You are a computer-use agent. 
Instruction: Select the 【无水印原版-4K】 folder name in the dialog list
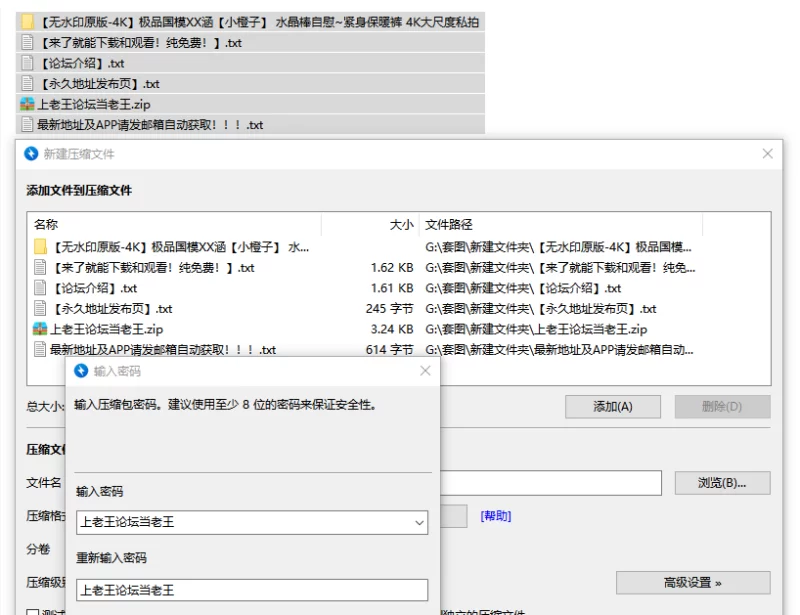(180, 248)
